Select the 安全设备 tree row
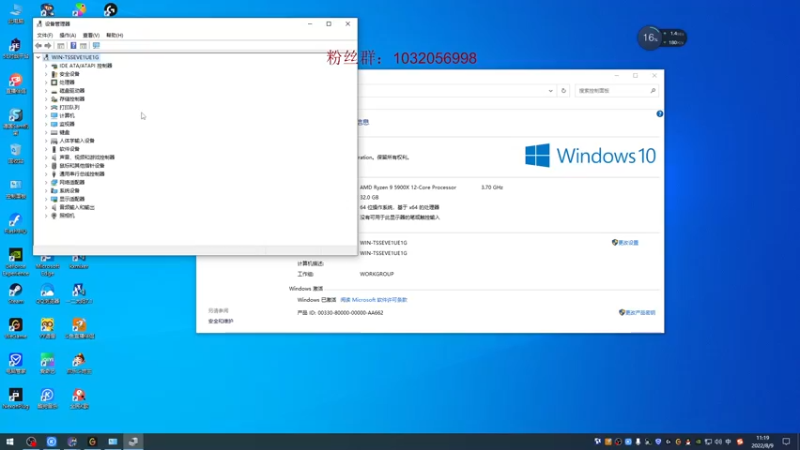The width and height of the screenshot is (800, 450). tap(65, 74)
